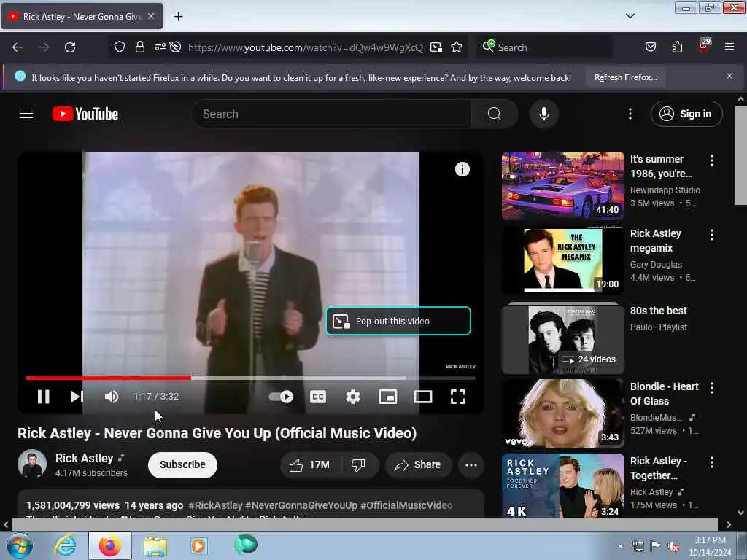747x560 pixels.
Task: Click YouTube search magnifier button
Action: point(494,114)
